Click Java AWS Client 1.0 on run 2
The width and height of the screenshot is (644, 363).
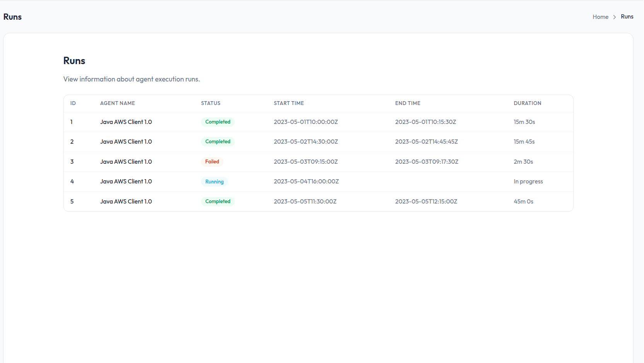(x=126, y=141)
